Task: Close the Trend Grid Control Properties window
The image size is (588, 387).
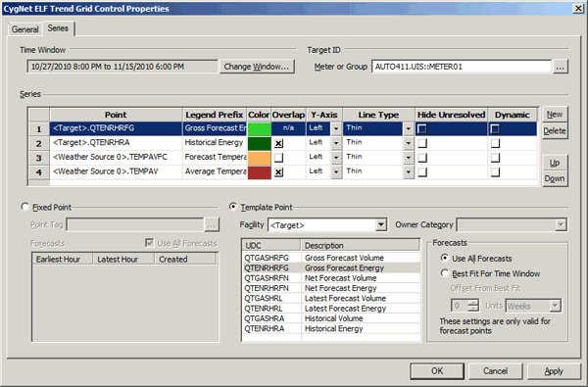Action: coord(578,8)
